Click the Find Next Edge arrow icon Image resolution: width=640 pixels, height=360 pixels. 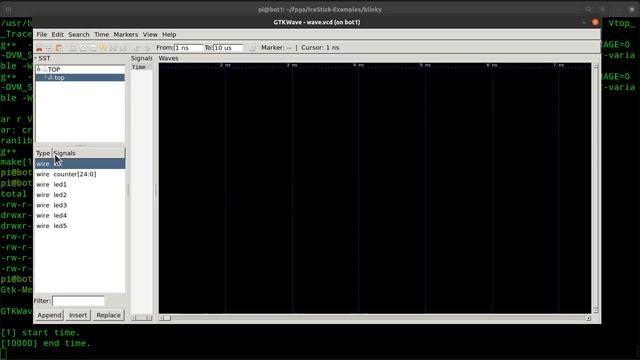pos(147,48)
